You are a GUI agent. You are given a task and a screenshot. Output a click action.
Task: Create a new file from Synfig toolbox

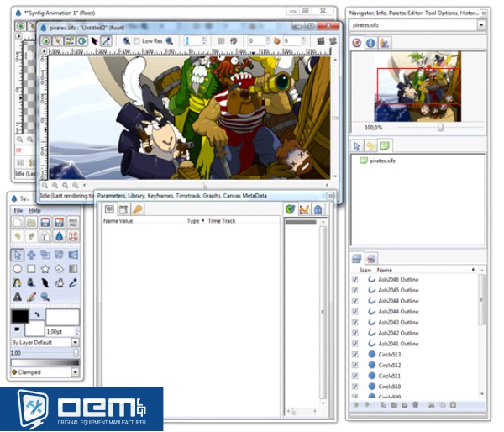tap(18, 223)
